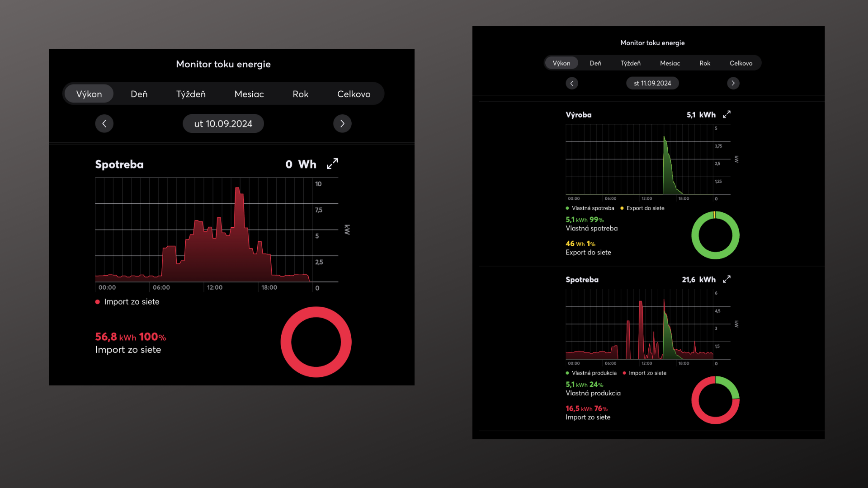Open date picker showing ut 10.09.2024

[x=223, y=123]
